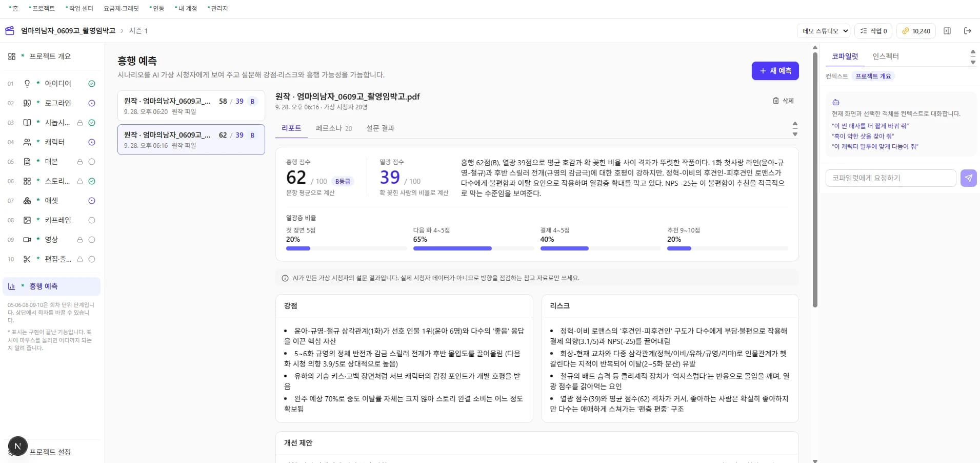
Task: Open the 스토리보드 grid icon
Action: pos(27,181)
